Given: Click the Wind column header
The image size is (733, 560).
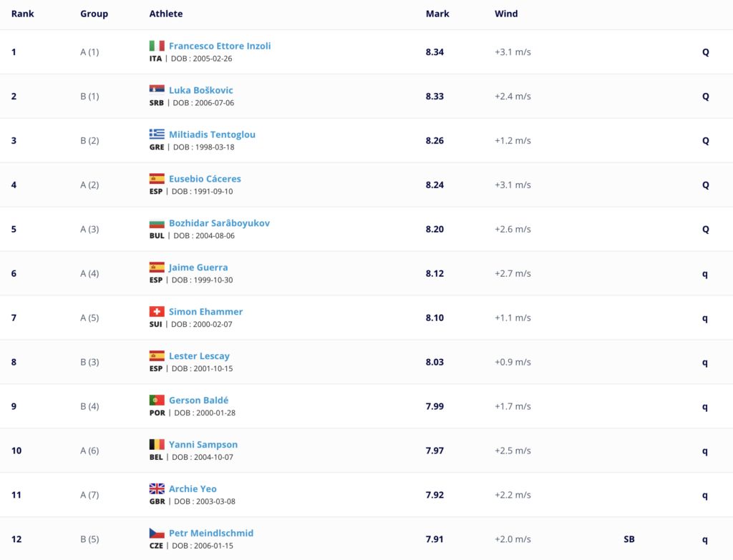Looking at the screenshot, I should tap(506, 14).
